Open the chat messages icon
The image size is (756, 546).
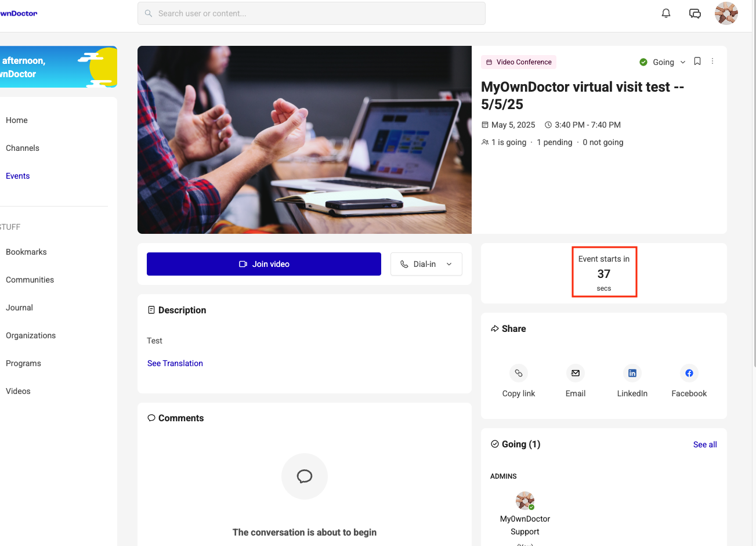coord(695,13)
